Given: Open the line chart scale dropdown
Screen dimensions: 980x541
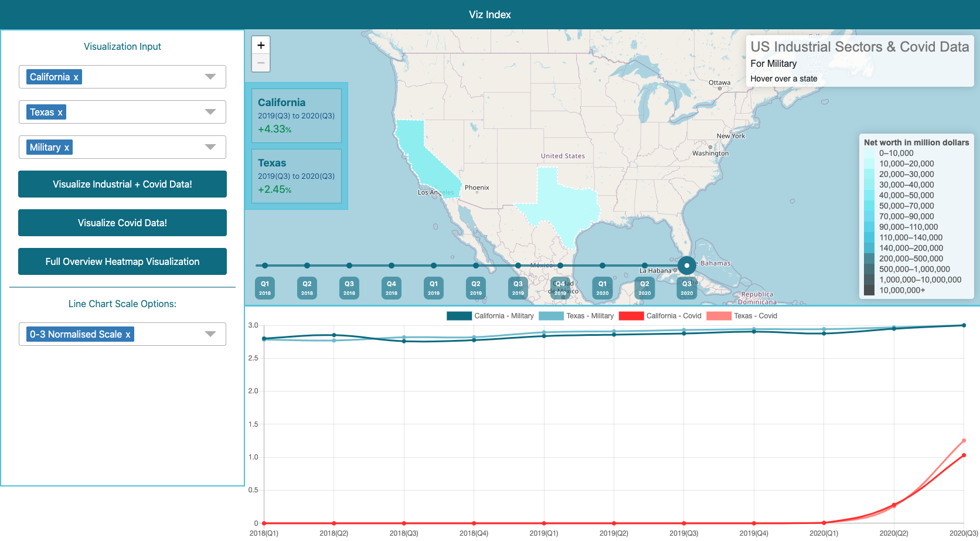Looking at the screenshot, I should coord(210,334).
